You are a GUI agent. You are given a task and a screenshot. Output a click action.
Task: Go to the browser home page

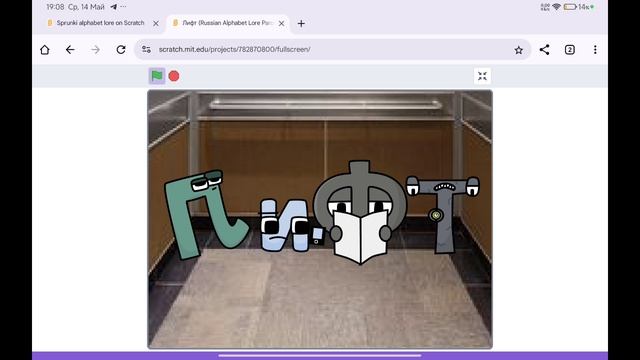click(x=45, y=50)
